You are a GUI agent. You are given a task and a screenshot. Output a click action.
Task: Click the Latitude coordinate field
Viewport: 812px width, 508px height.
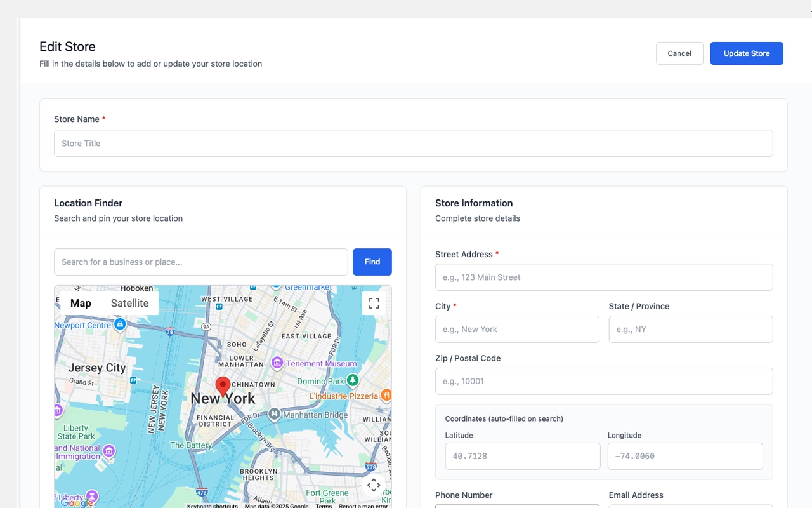pyautogui.click(x=522, y=456)
